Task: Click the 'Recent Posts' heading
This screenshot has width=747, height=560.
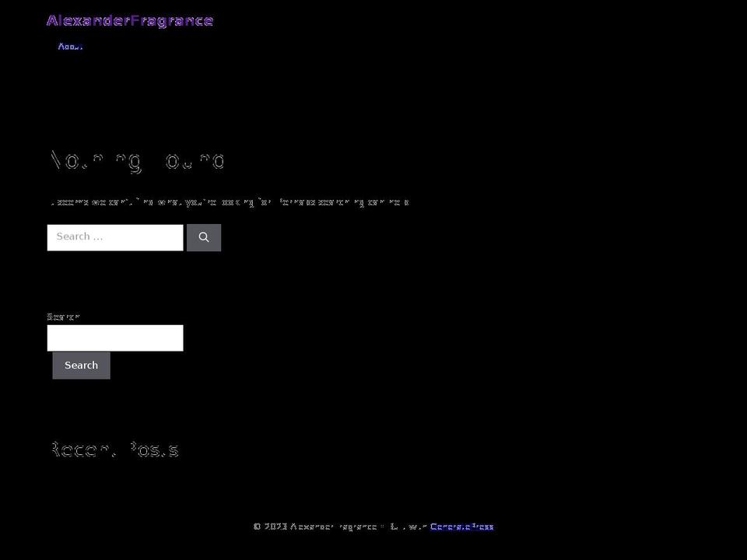Action: 114,450
